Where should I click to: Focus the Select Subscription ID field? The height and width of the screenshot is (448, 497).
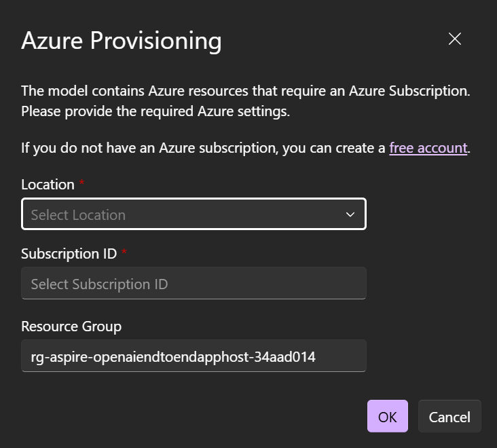194,283
